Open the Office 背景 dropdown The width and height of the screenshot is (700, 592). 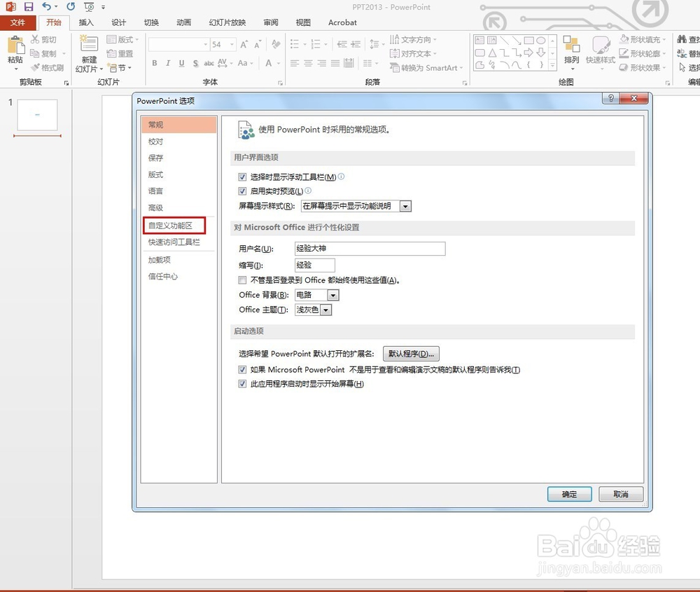(x=332, y=294)
